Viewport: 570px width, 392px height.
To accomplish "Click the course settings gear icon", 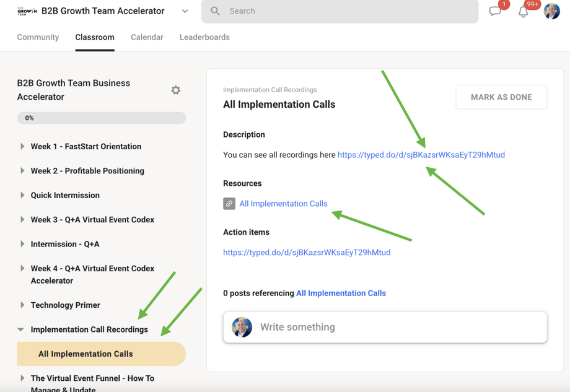I will click(x=176, y=90).
